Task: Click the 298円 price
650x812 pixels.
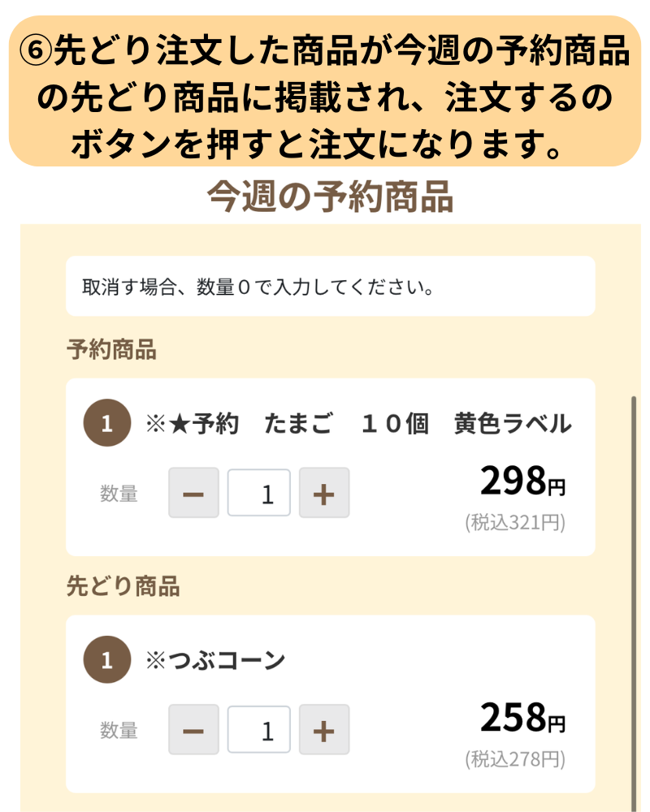Action: [522, 482]
